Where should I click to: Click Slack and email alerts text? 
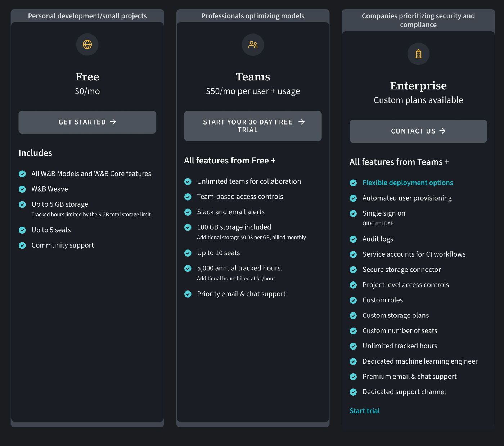tap(231, 212)
